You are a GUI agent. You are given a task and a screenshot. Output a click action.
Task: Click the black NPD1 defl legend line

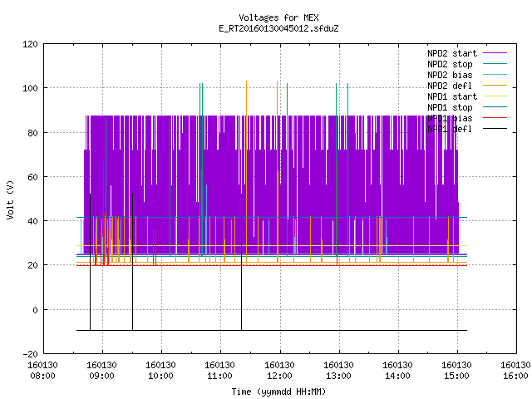point(495,129)
